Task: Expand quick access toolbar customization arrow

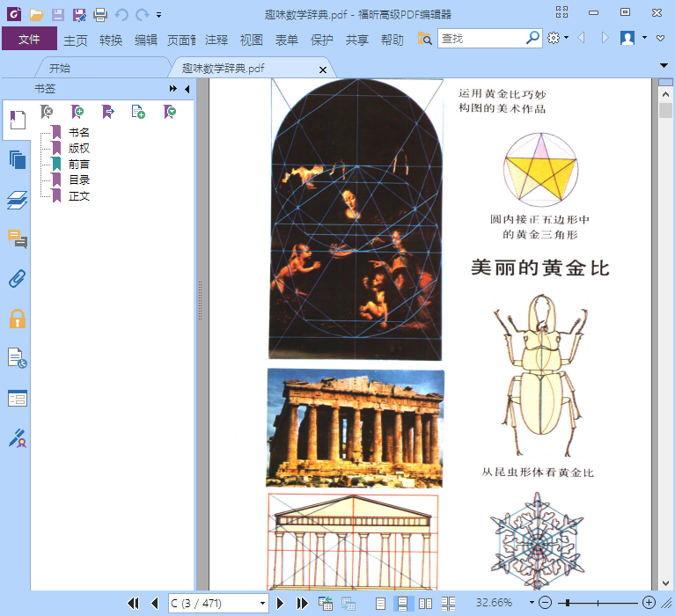Action: [158, 15]
